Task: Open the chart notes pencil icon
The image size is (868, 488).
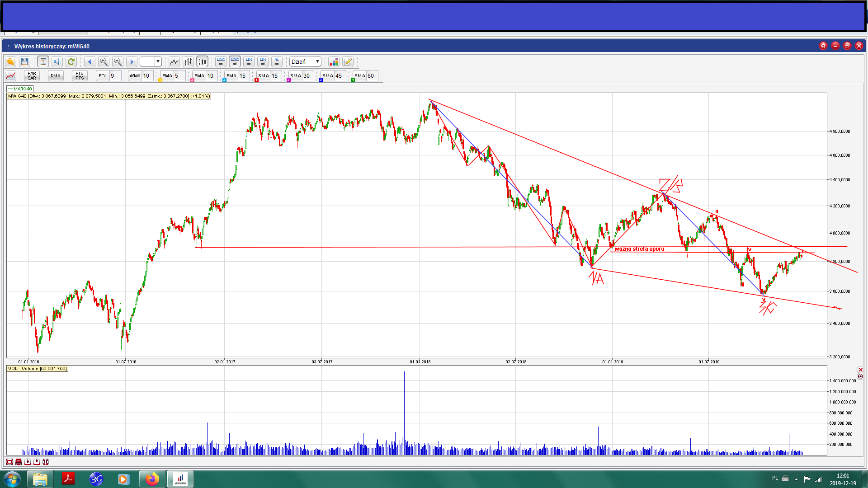Action: tap(348, 61)
